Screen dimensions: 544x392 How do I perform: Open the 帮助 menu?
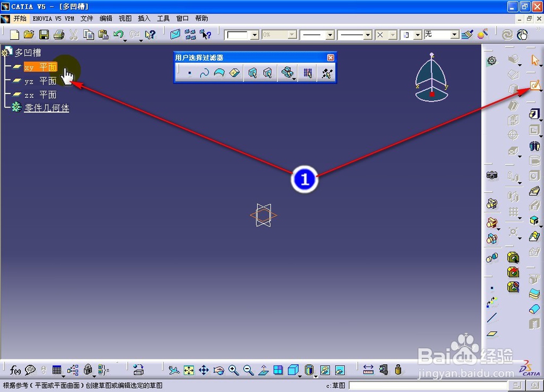point(202,18)
